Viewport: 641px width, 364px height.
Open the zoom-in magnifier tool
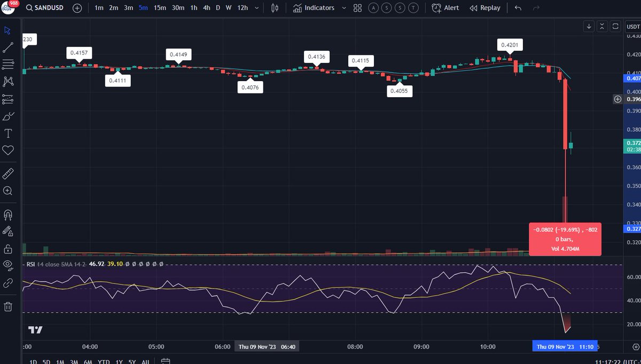pyautogui.click(x=7, y=191)
